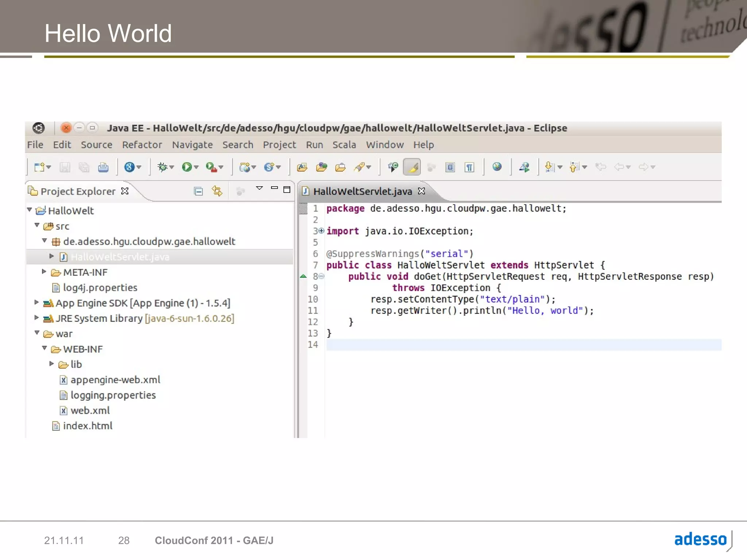Expand the import fold on line 3
The height and width of the screenshot is (560, 747).
(x=321, y=230)
